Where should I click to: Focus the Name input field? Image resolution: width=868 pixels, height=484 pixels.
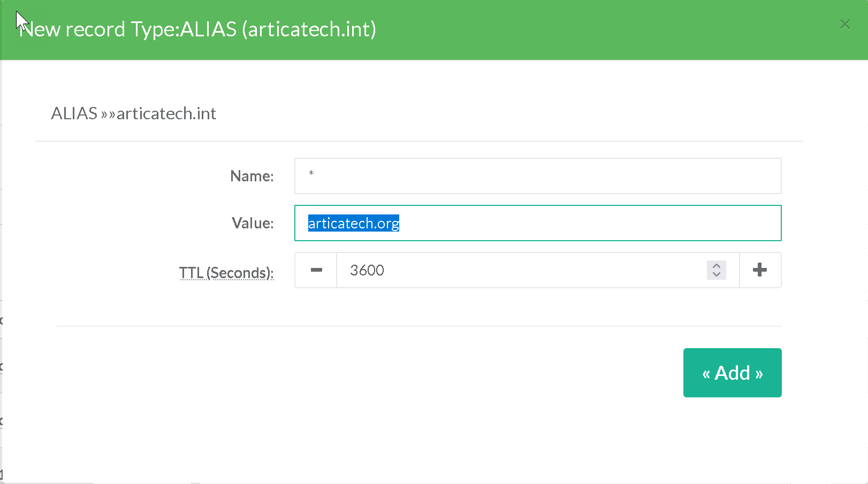click(x=537, y=176)
